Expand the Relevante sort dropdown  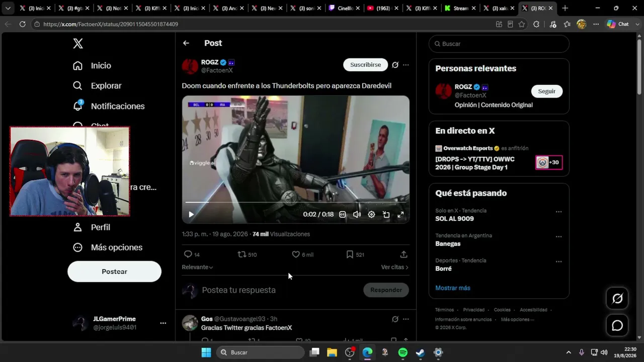[197, 267]
